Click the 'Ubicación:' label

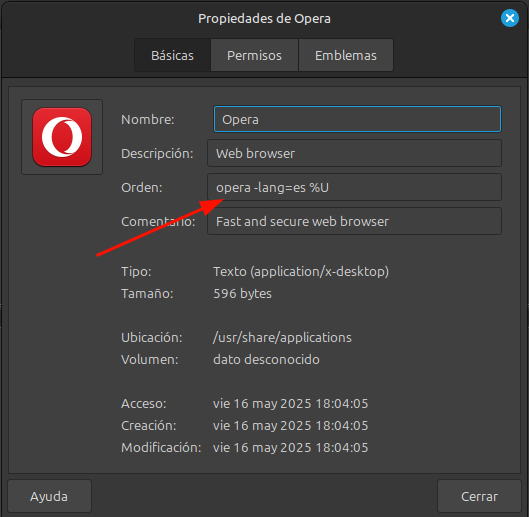pos(152,337)
